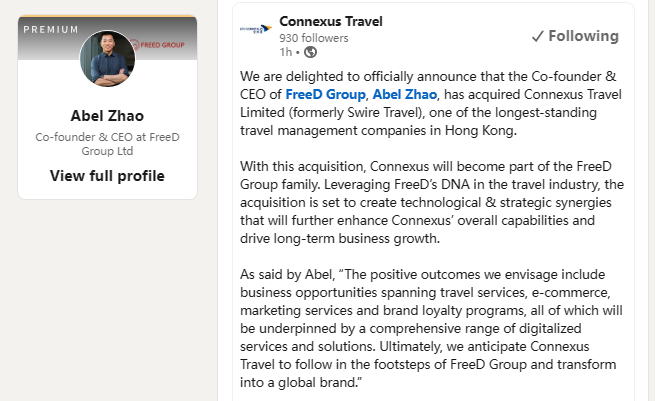Open Abel Zhao's circular profile photo
The image size is (655, 401).
tap(107, 58)
